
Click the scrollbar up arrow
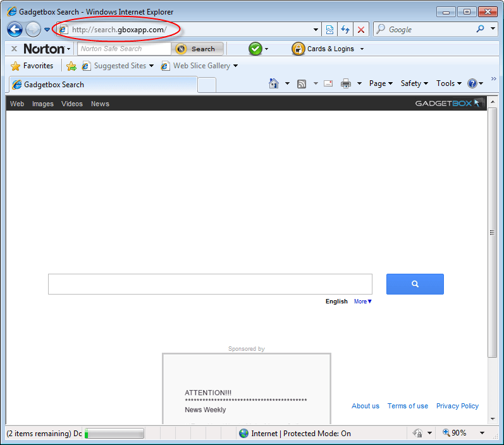[x=493, y=102]
